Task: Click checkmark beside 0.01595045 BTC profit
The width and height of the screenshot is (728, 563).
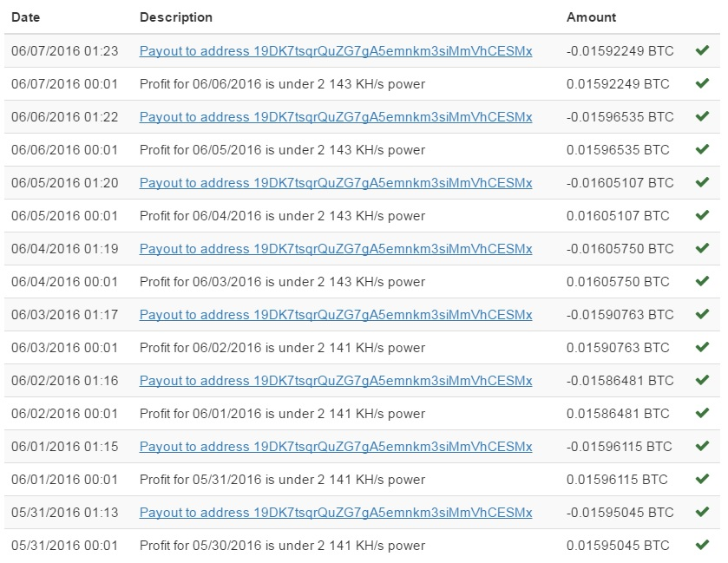Action: [x=703, y=545]
